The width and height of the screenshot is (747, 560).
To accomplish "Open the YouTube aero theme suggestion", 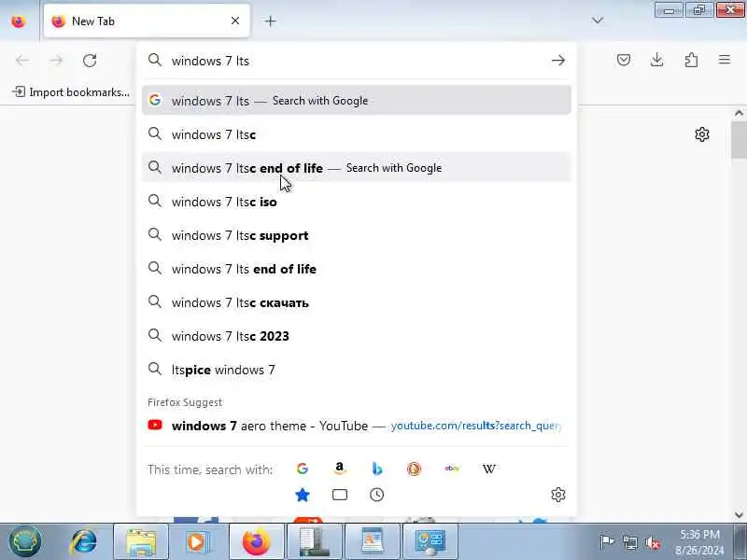I will click(357, 426).
